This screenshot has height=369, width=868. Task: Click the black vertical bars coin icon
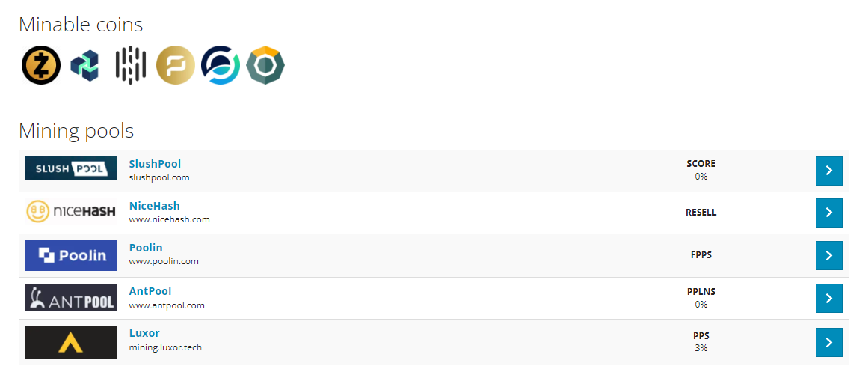(x=131, y=65)
